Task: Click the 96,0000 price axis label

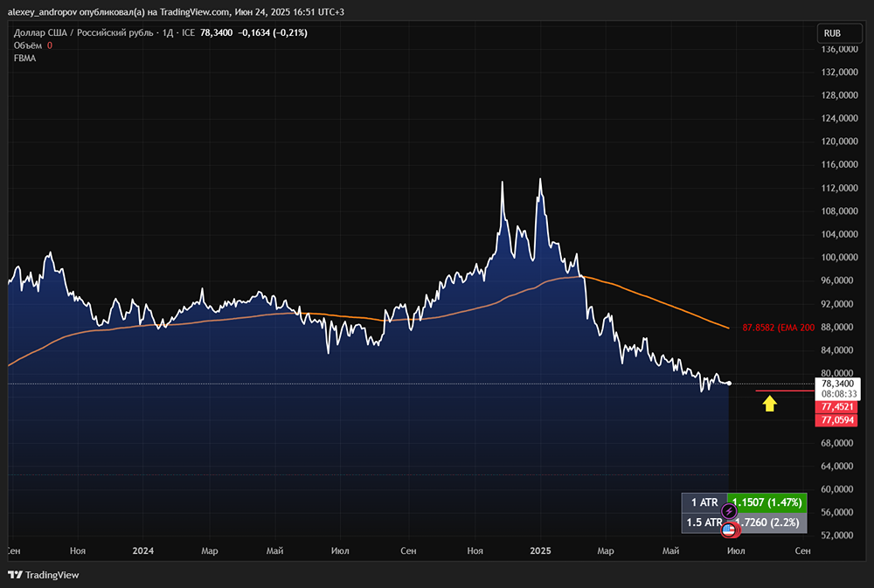Action: (837, 280)
